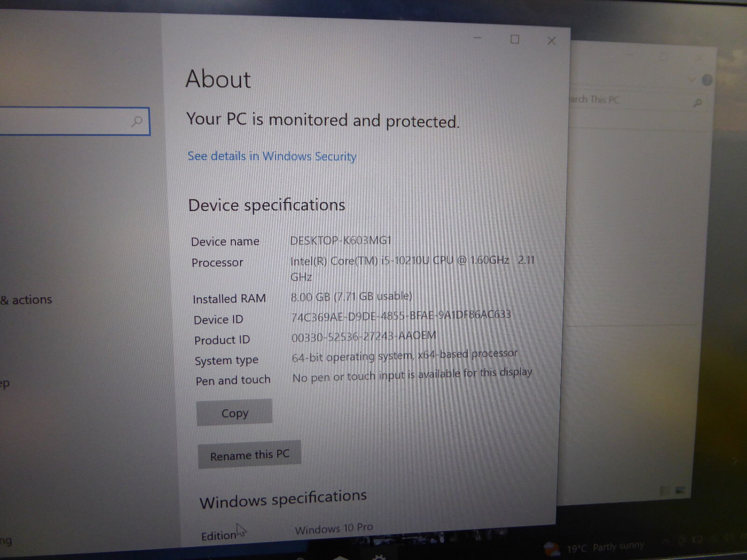Viewport: 747px width, 560px height.
Task: Click the Device name label
Action: [225, 241]
